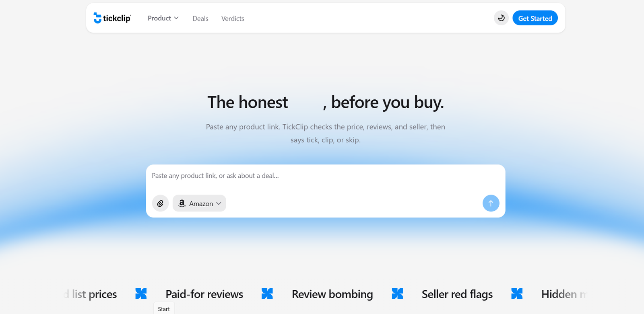
Task: Focus the product link input field
Action: pos(325,176)
